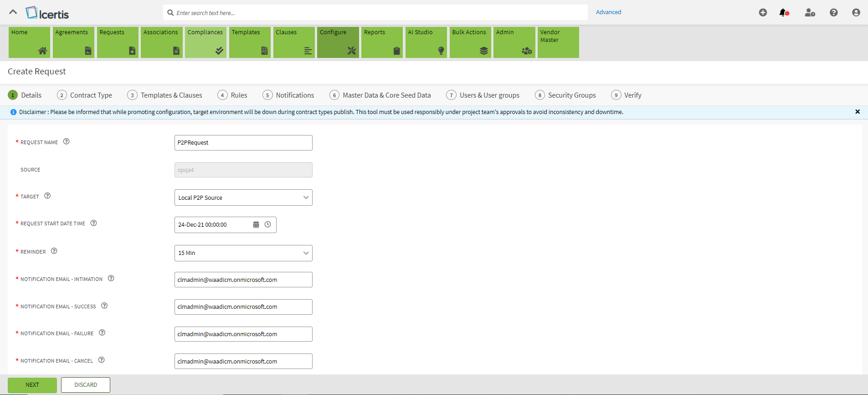Image resolution: width=868 pixels, height=395 pixels.
Task: Open the Configure menu tile
Action: click(x=338, y=42)
